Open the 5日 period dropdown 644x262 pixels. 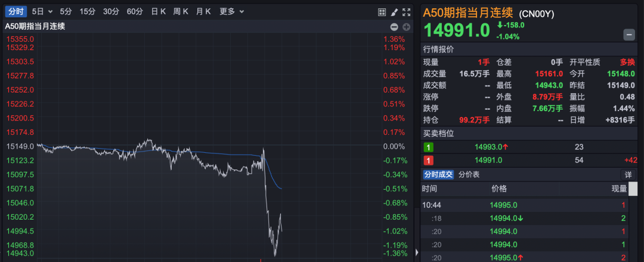[42, 11]
